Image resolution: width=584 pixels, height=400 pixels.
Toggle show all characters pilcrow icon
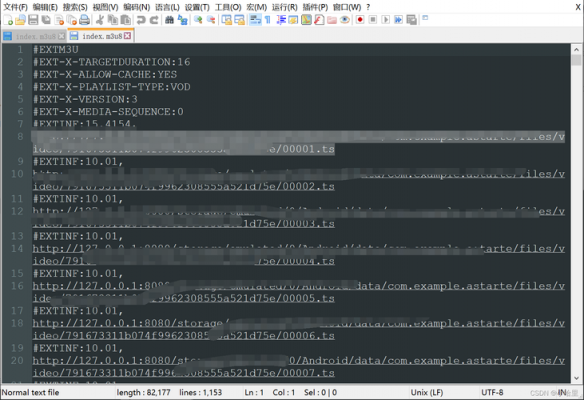pos(268,20)
